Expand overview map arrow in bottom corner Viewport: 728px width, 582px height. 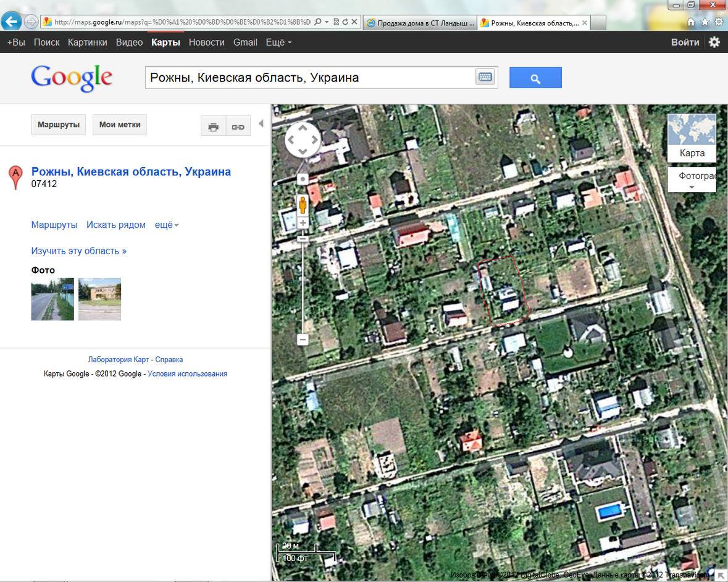coord(721,575)
